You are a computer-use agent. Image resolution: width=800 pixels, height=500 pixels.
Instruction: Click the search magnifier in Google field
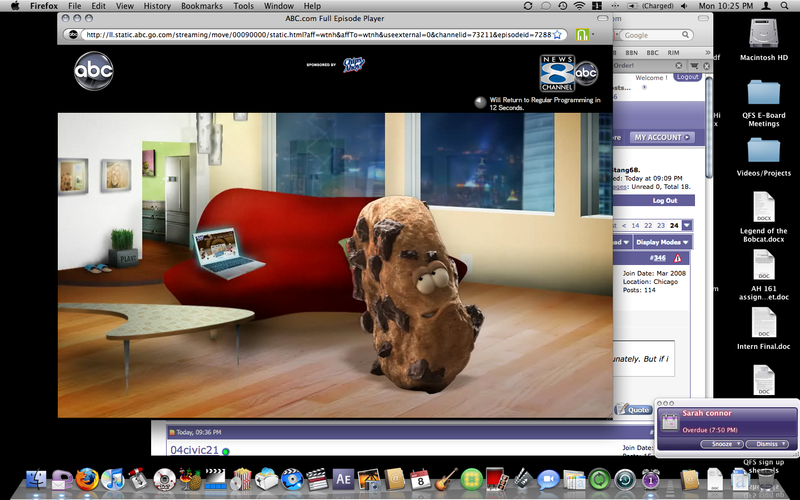pyautogui.click(x=686, y=35)
